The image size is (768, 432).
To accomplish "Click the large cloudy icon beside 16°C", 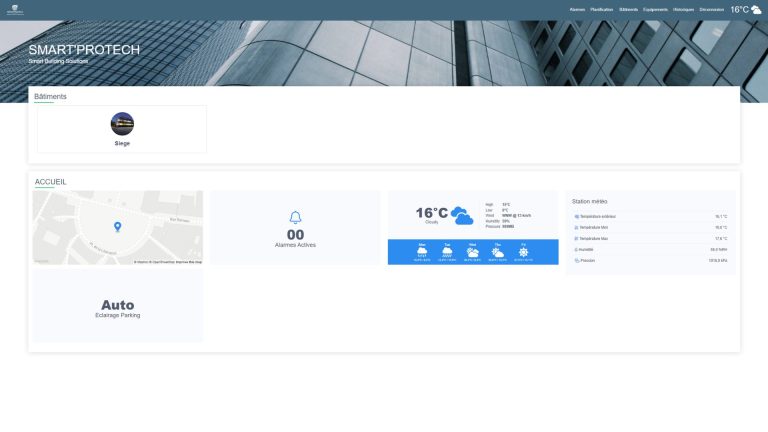I will point(462,216).
